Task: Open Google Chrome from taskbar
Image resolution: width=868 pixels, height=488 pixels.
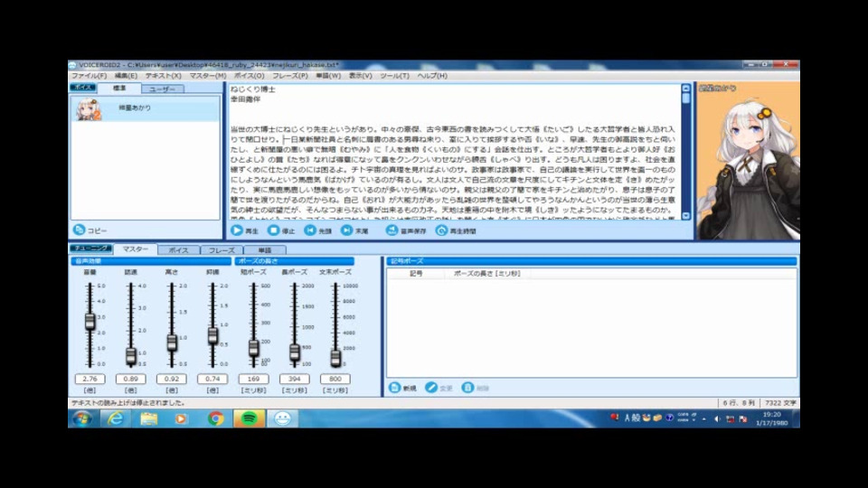Action: click(x=215, y=418)
